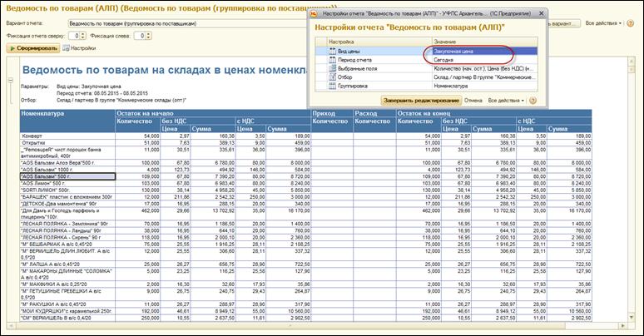Click the Остаток на конец header
Viewport: 644px width, 336px height.
494,113
